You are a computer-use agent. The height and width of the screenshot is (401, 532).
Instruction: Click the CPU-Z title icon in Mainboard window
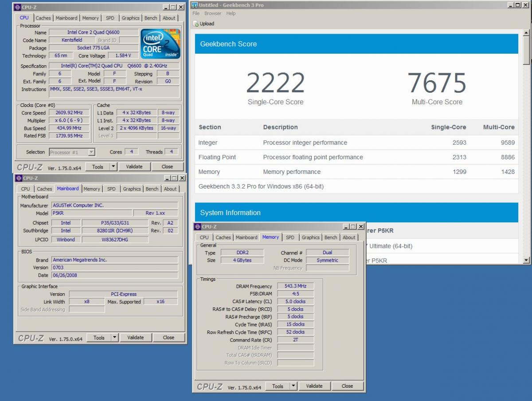(19, 178)
